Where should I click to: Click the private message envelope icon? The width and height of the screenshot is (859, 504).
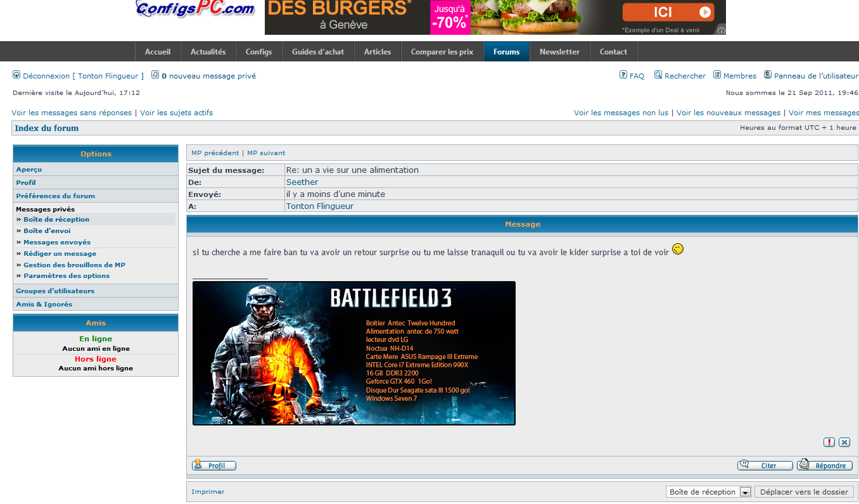click(155, 75)
